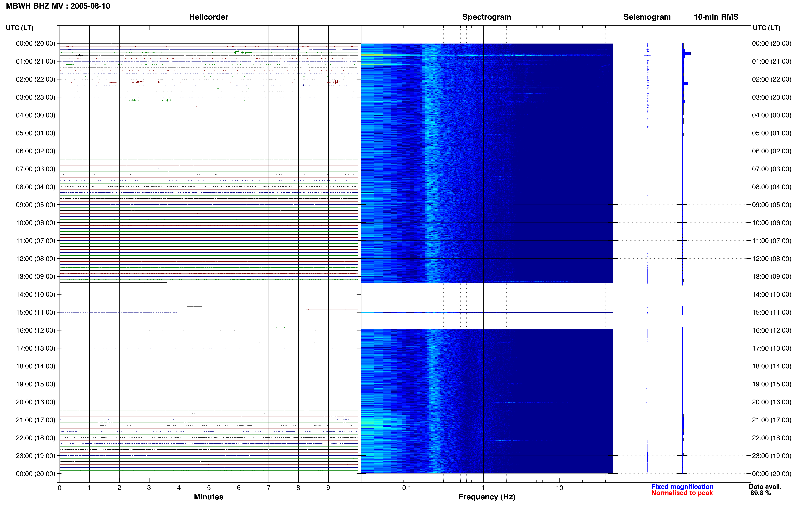Click the left '17:00 (13:00)' time label
This screenshot has height=508, width=812.
pos(36,348)
